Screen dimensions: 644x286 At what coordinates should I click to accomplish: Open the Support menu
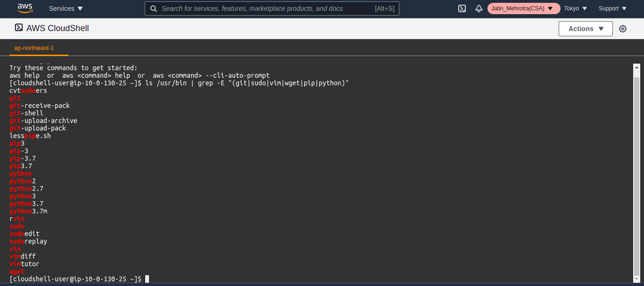pos(613,8)
